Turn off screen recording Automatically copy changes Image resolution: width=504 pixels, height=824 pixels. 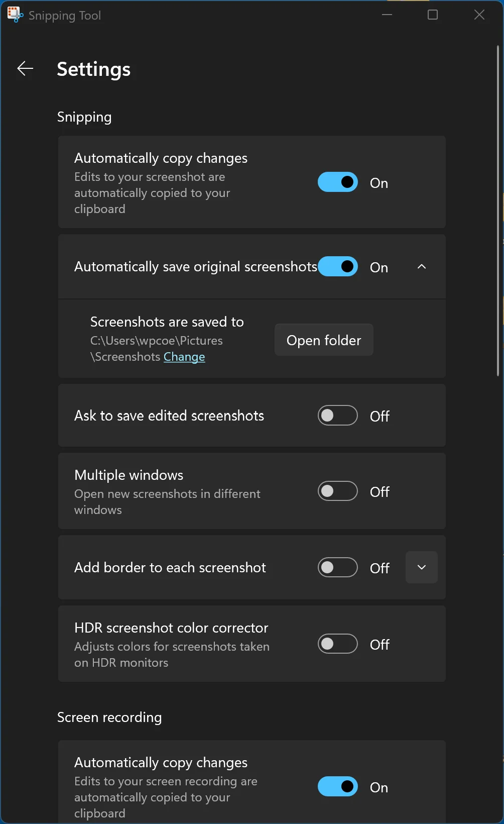(338, 786)
